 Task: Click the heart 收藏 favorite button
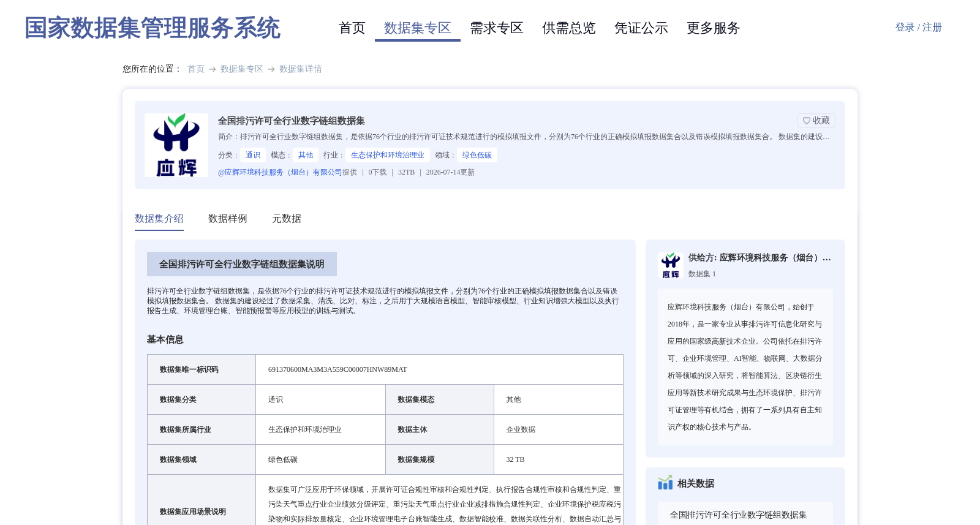point(816,121)
